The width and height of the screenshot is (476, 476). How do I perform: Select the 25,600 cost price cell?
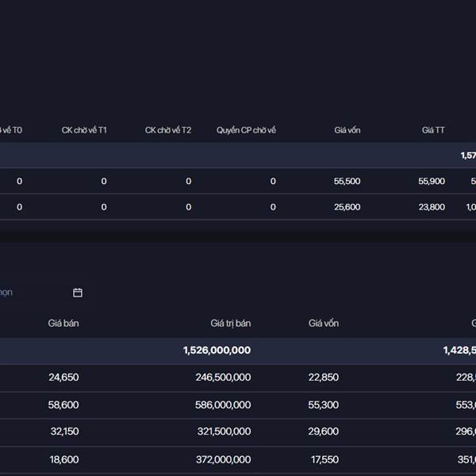tap(347, 207)
